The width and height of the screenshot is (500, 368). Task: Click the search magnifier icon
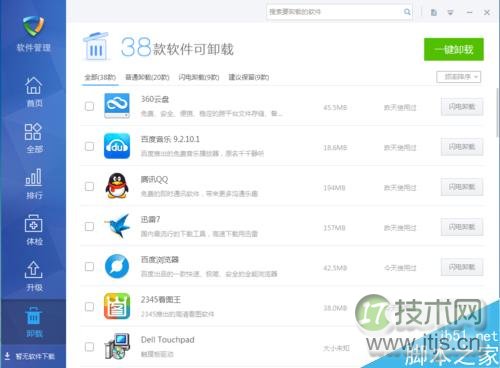pyautogui.click(x=407, y=12)
